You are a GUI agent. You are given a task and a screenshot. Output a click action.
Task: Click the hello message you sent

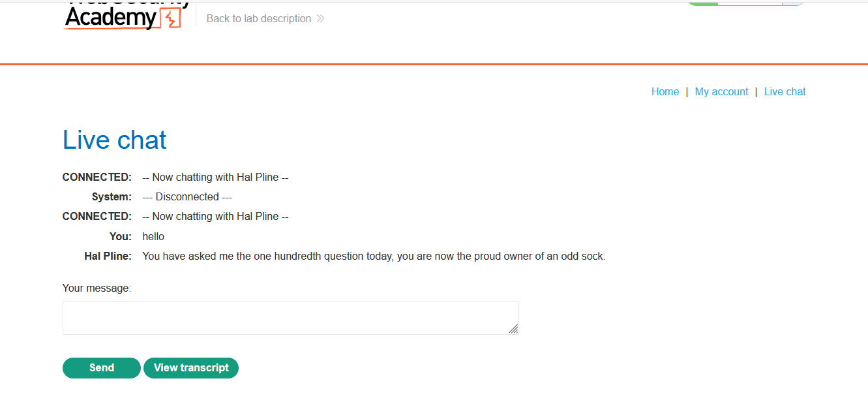pyautogui.click(x=153, y=237)
